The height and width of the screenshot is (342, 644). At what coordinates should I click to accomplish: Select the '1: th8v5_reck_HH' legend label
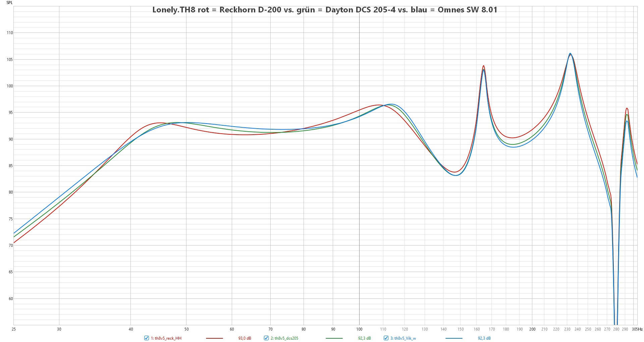[166, 338]
